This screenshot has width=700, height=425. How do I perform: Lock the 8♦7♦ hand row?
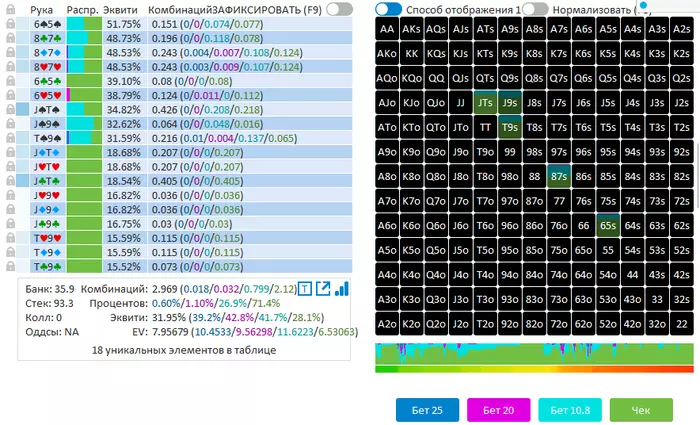(x=10, y=53)
